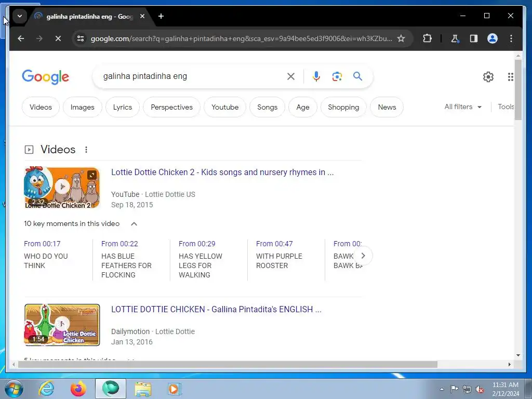Stop loading the page
Image resolution: width=532 pixels, height=399 pixels.
point(58,38)
